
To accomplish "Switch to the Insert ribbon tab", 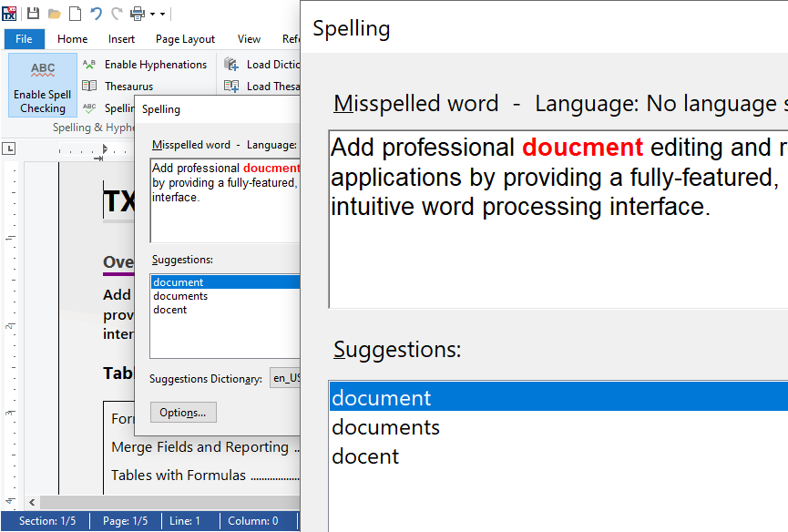I will pyautogui.click(x=121, y=39).
